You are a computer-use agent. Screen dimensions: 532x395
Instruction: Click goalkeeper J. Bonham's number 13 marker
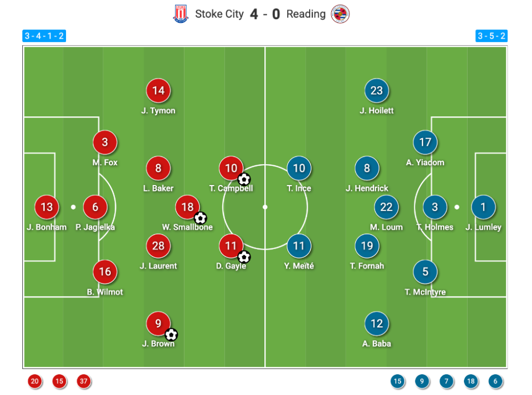click(x=47, y=207)
